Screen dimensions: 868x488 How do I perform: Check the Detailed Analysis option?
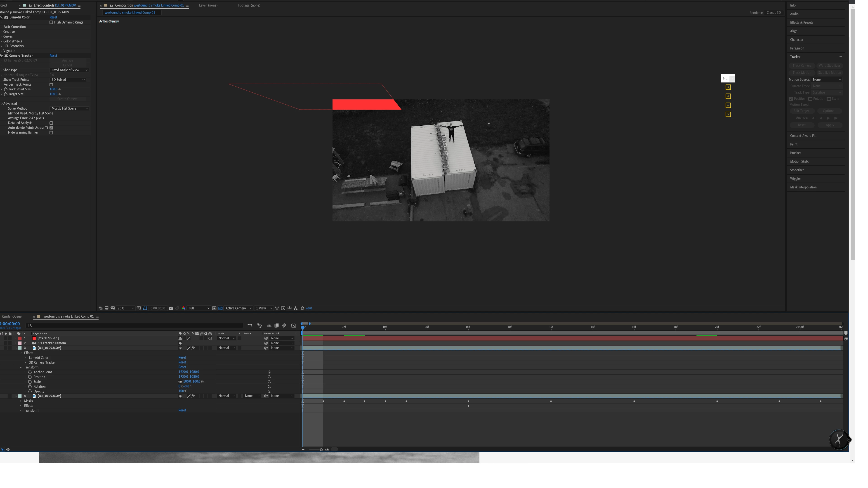[x=51, y=123]
